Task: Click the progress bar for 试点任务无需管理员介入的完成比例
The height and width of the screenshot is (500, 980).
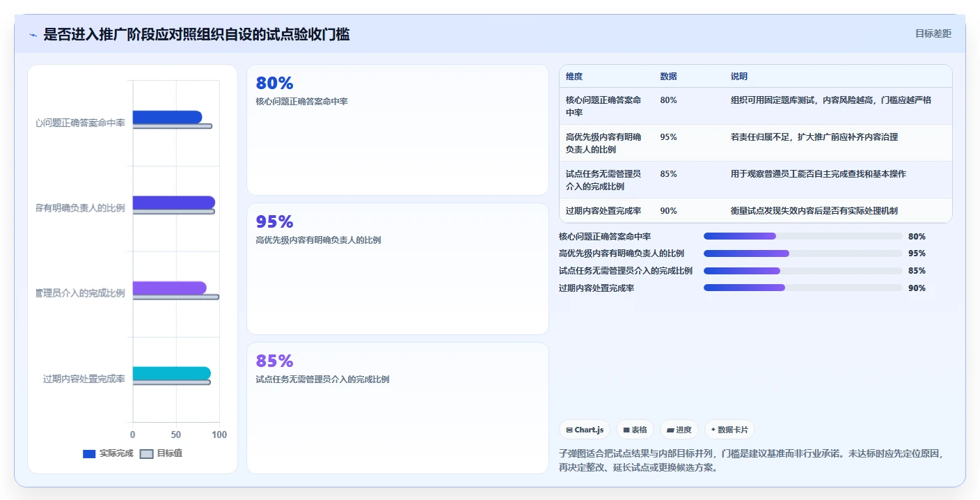Action: pyautogui.click(x=803, y=271)
